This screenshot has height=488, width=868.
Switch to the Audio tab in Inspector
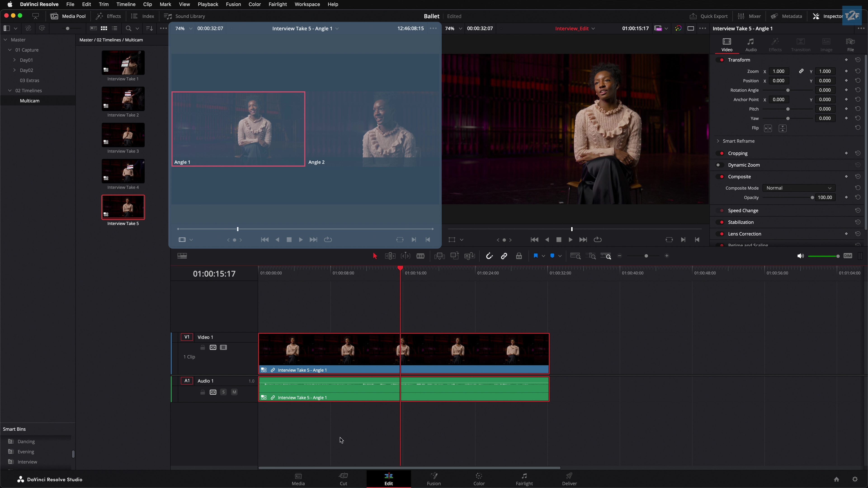[x=751, y=45]
